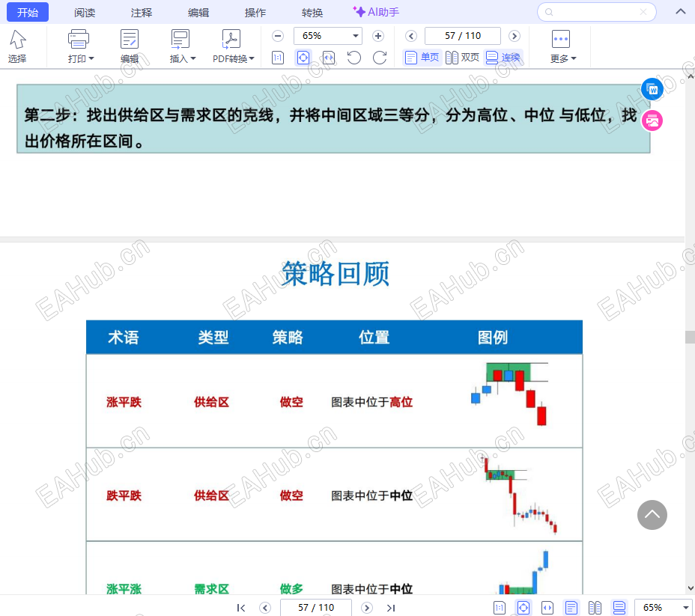Jump to the last page in the status bar
Image resolution: width=695 pixels, height=616 pixels.
[390, 608]
